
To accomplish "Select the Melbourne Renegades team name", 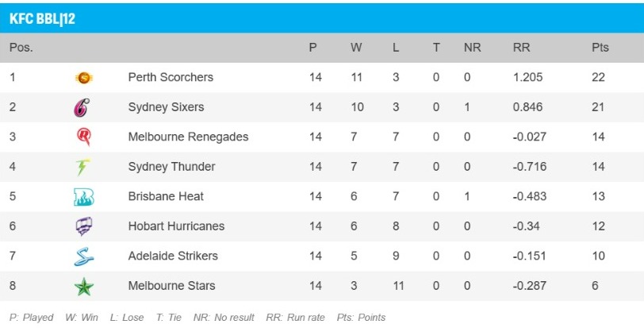I will click(x=188, y=137).
